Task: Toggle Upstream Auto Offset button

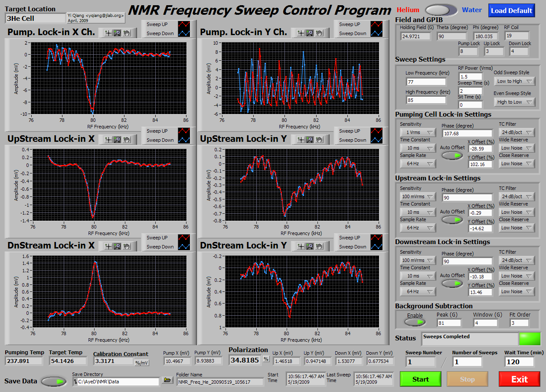Action: click(452, 219)
